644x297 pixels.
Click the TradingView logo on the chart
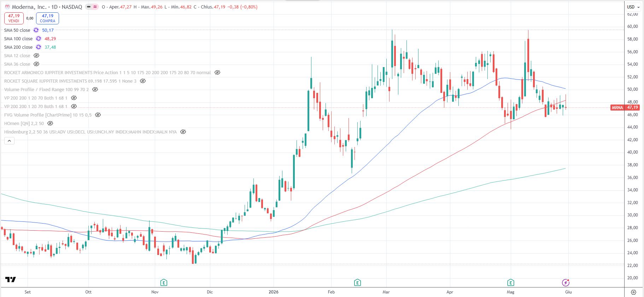tap(11, 280)
